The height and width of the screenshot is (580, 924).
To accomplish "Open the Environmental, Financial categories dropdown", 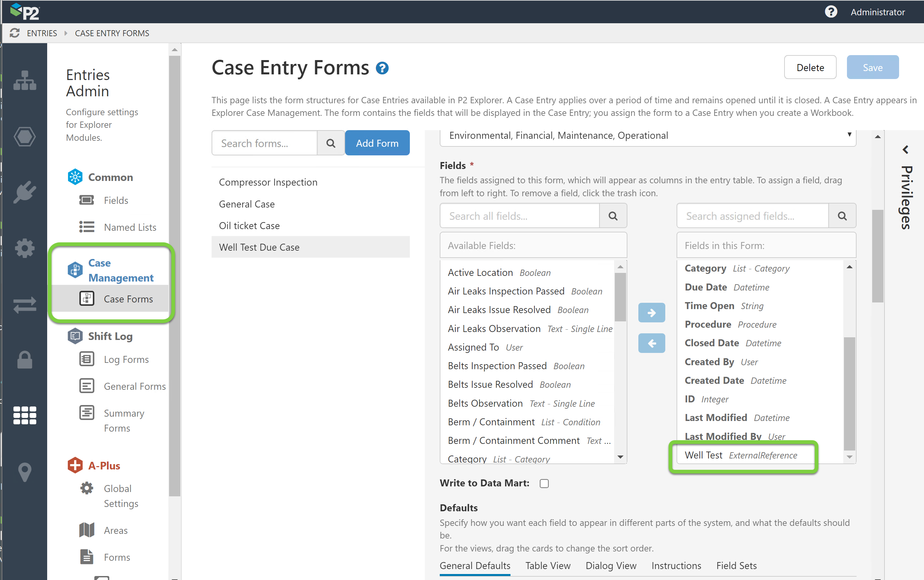I will [x=647, y=136].
